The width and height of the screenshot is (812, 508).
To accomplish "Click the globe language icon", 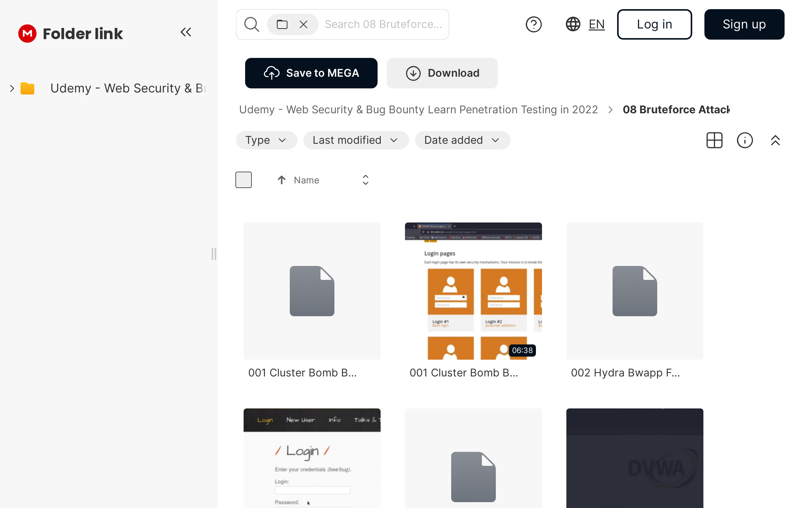I will pyautogui.click(x=573, y=24).
